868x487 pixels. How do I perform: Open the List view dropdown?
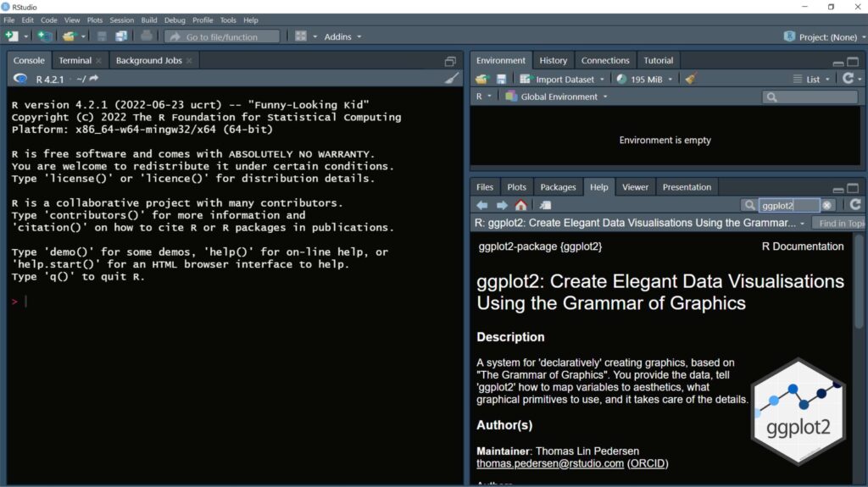coord(811,79)
